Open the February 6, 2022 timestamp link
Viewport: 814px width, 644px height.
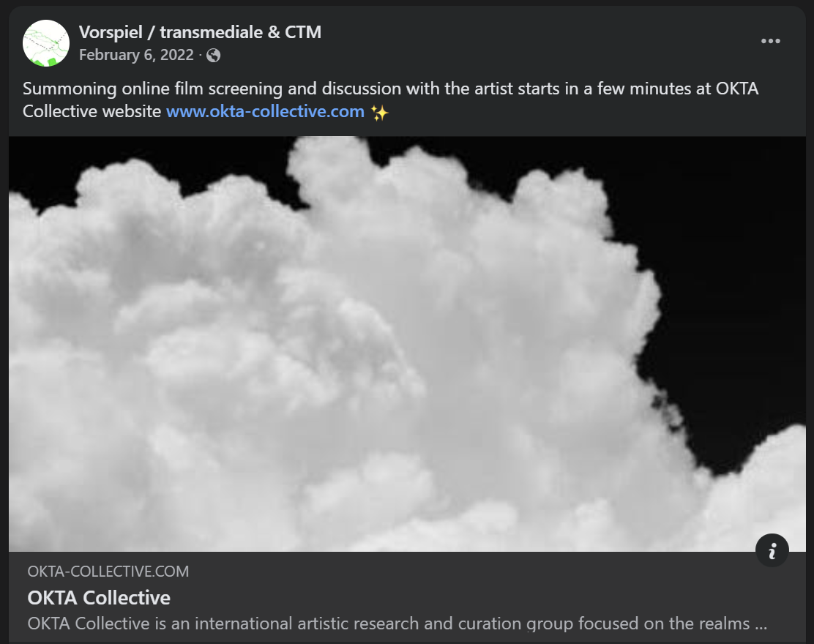136,55
